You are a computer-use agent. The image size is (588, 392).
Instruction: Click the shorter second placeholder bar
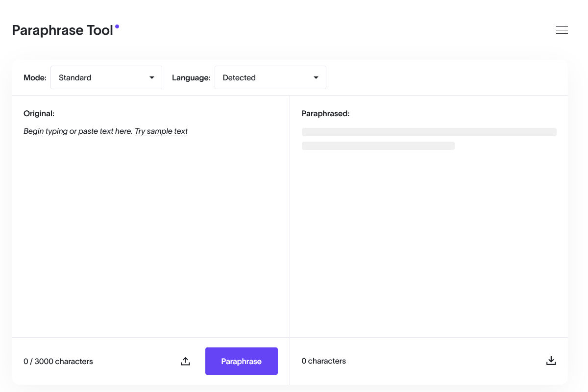[378, 146]
